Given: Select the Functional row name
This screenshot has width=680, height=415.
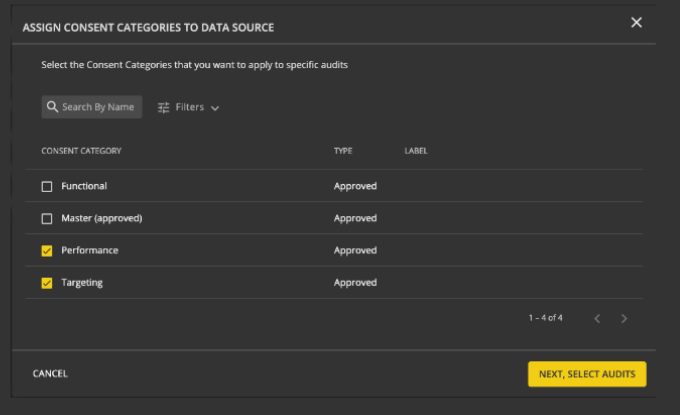Looking at the screenshot, I should (84, 186).
